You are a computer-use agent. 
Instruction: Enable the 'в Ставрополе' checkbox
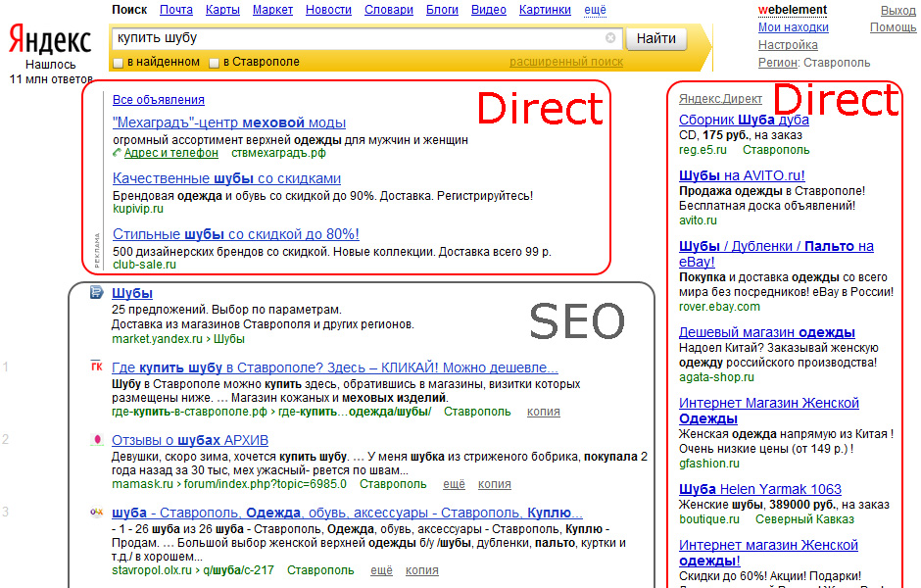pyautogui.click(x=215, y=63)
